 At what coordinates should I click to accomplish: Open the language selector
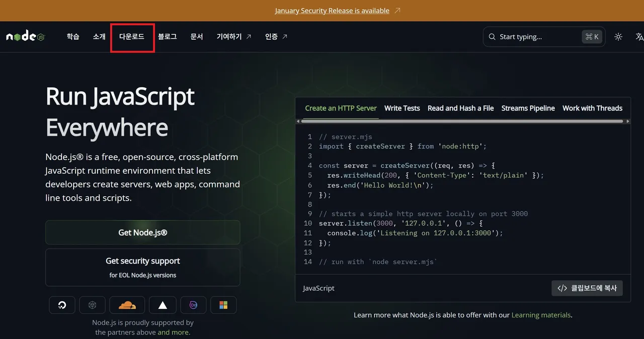(639, 36)
